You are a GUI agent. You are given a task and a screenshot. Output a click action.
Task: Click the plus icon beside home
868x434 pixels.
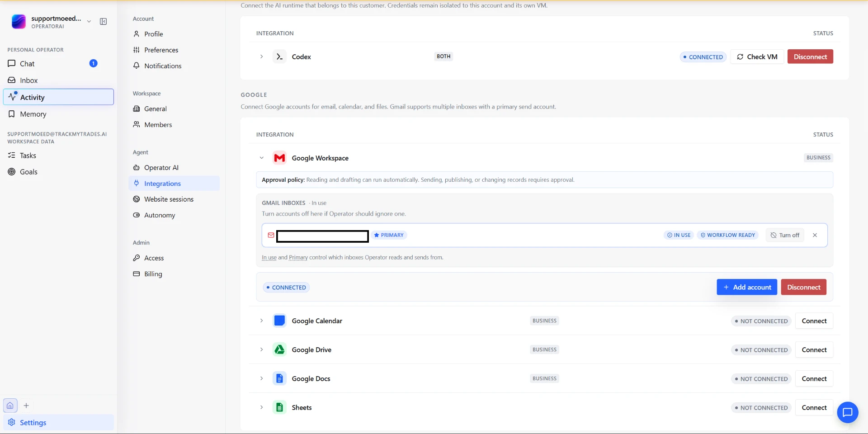click(x=26, y=406)
